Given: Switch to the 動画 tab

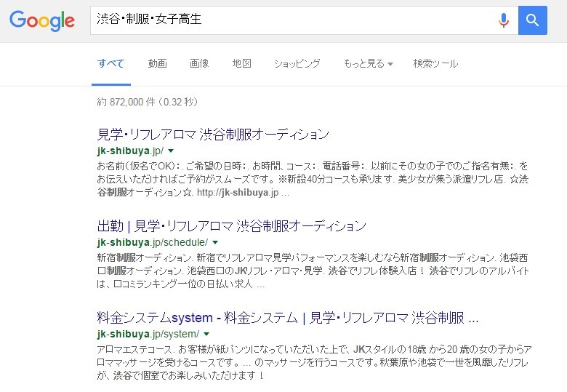Looking at the screenshot, I should click(157, 64).
